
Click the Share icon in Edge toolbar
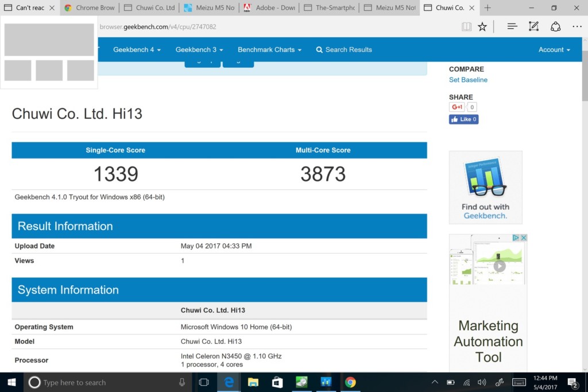pyautogui.click(x=555, y=26)
